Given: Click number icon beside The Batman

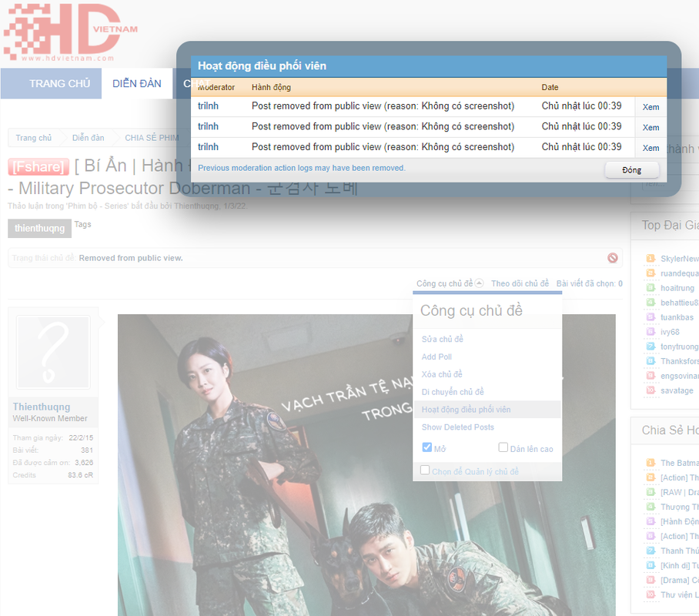Looking at the screenshot, I should pyautogui.click(x=651, y=463).
